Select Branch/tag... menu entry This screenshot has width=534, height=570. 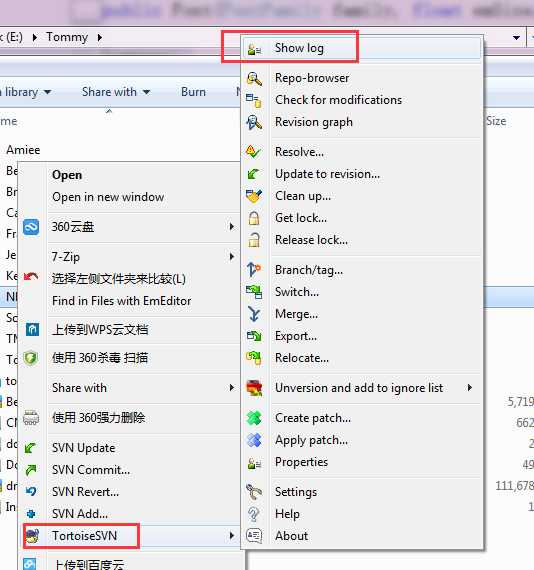coord(362,270)
